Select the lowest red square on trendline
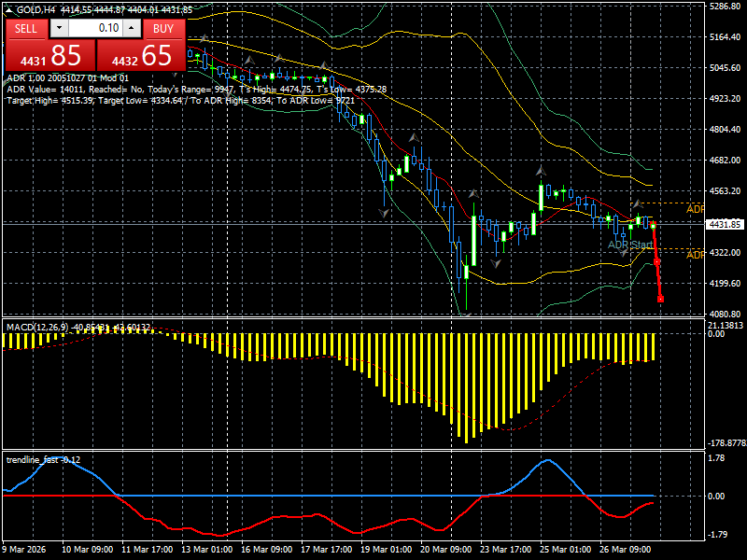This screenshot has height=560, width=747. point(660,299)
